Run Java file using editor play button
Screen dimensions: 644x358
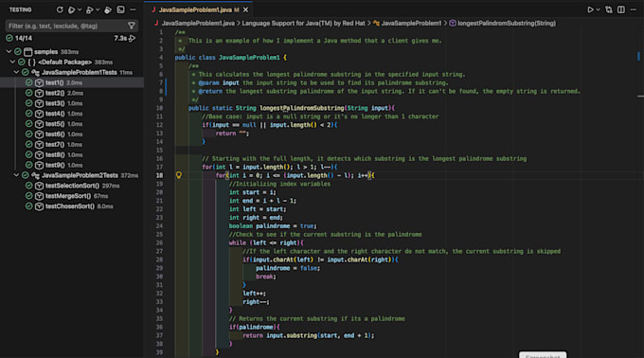point(590,9)
